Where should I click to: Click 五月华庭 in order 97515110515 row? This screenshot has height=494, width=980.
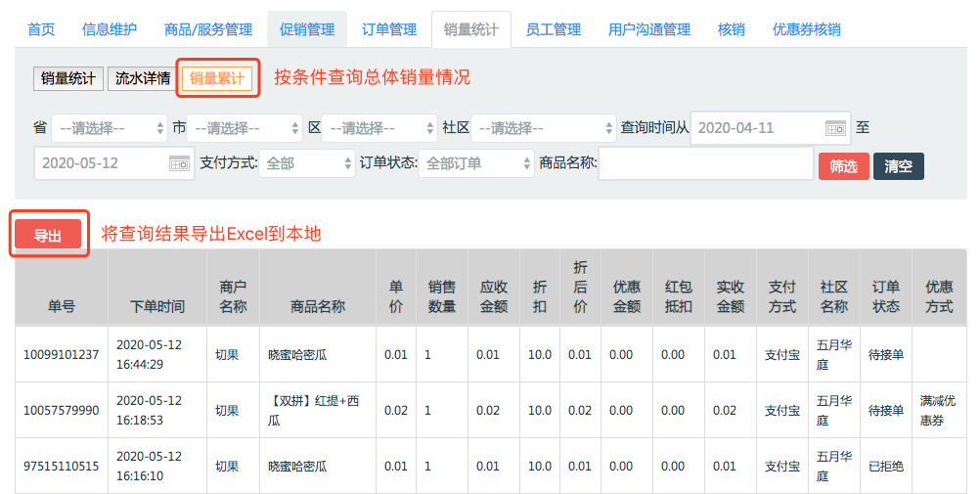click(x=834, y=466)
